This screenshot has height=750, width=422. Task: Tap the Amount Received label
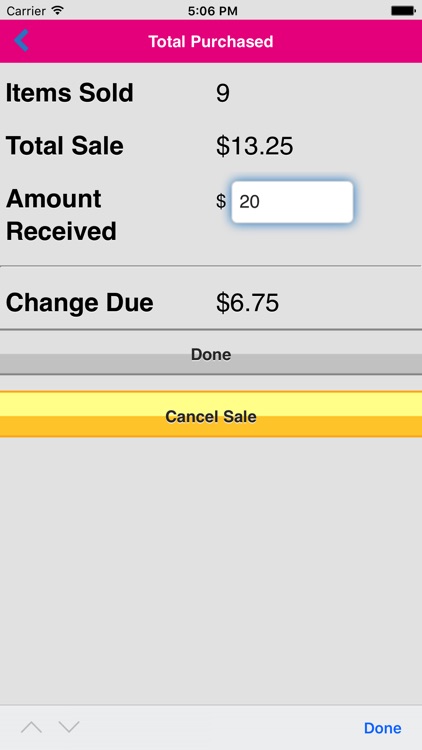click(61, 215)
